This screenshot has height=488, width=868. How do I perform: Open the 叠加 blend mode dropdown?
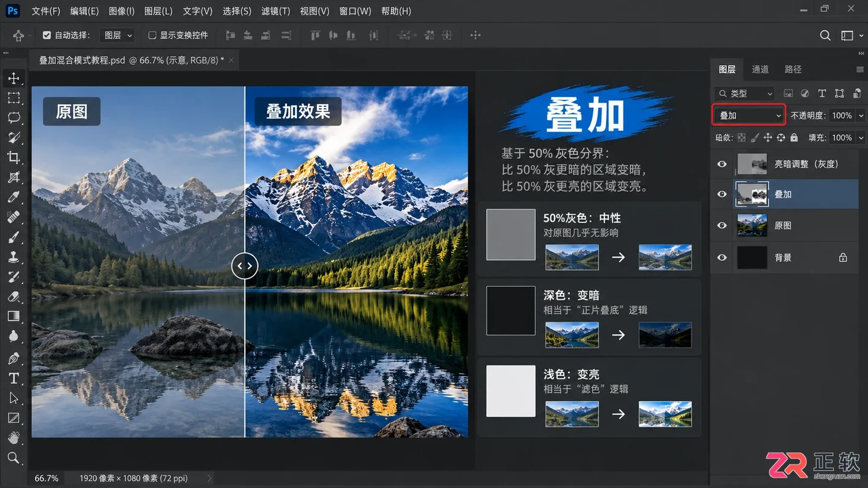pyautogui.click(x=749, y=115)
